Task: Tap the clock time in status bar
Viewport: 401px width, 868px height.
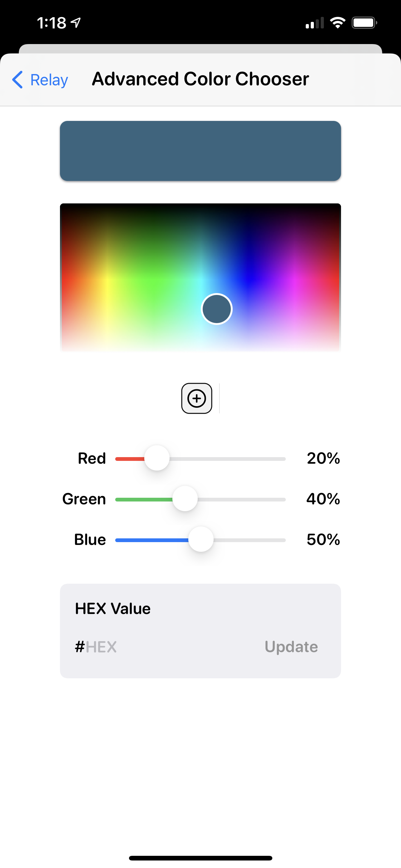Action: (52, 23)
